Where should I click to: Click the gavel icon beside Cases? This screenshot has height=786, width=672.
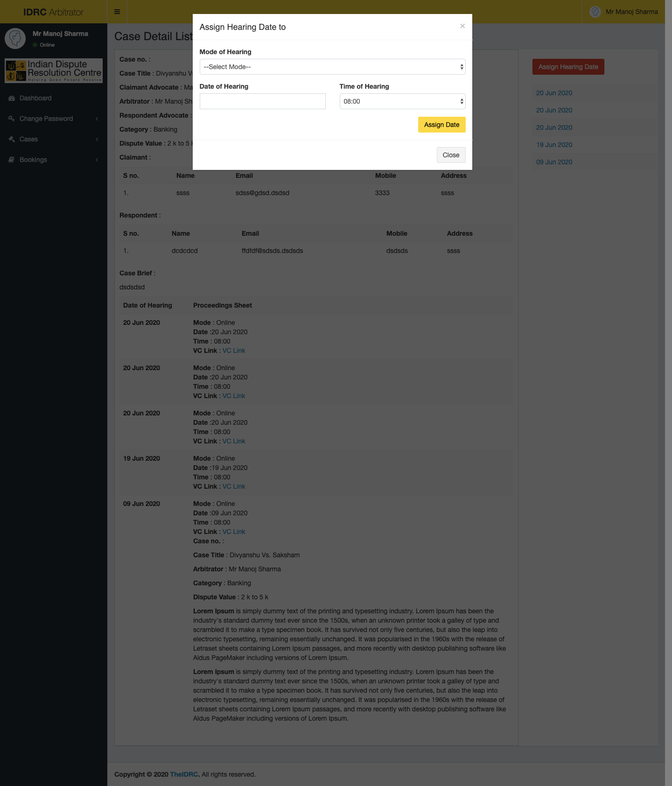coord(12,140)
